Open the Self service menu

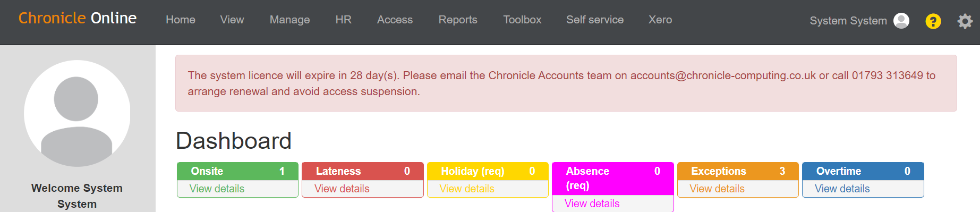(x=595, y=20)
